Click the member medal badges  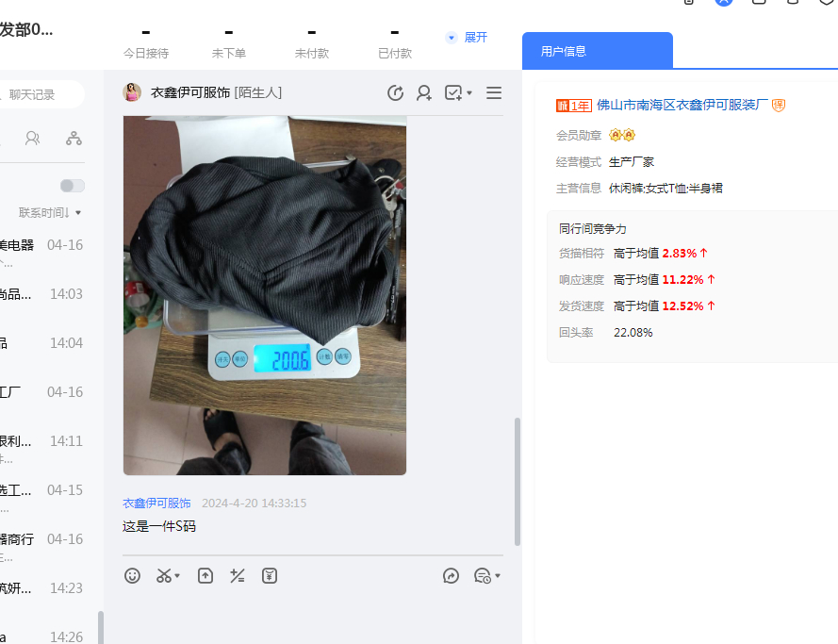[622, 135]
